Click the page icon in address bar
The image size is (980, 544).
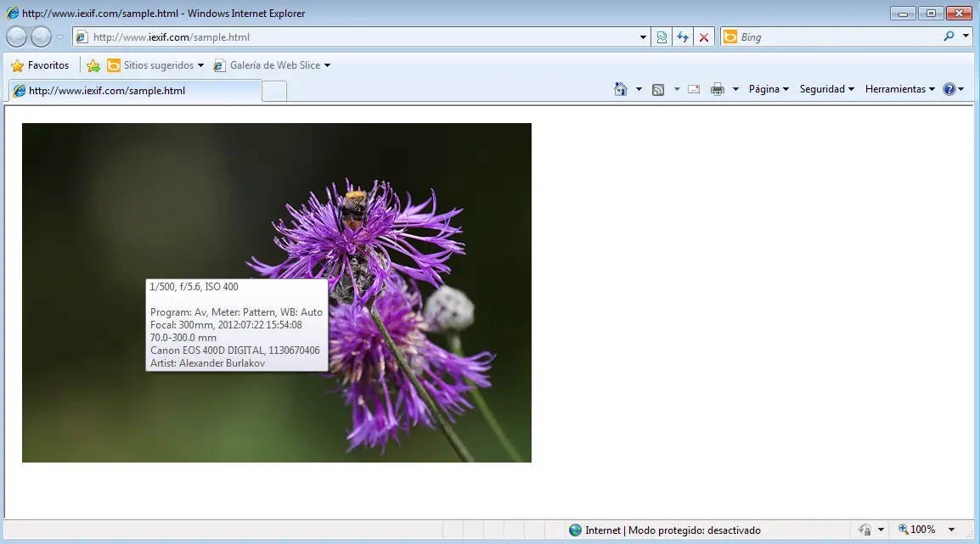pos(82,37)
